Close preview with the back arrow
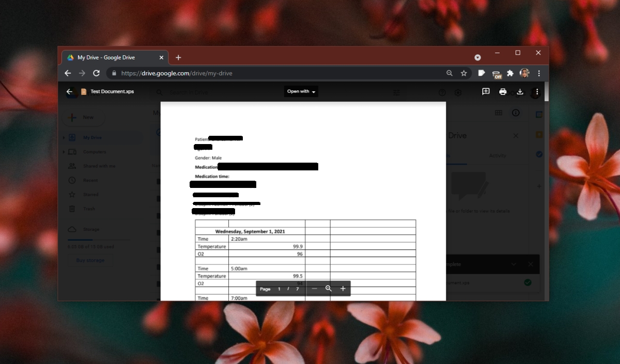The width and height of the screenshot is (620, 364). (69, 91)
